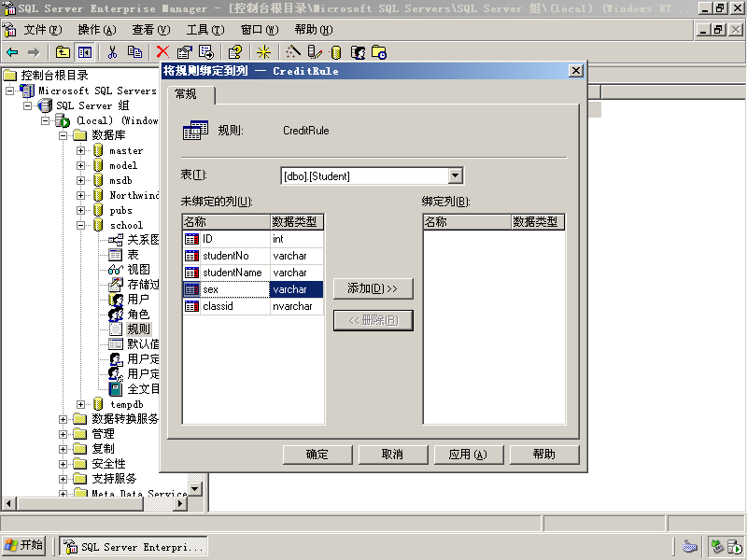The image size is (747, 560).
Task: Click the tree horizontal scroll left arrow
Action: pos(9,503)
